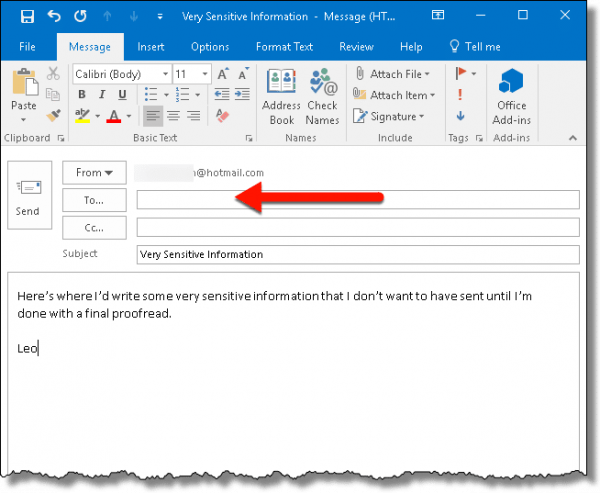
Task: Switch to the Insert tab
Action: 151,47
